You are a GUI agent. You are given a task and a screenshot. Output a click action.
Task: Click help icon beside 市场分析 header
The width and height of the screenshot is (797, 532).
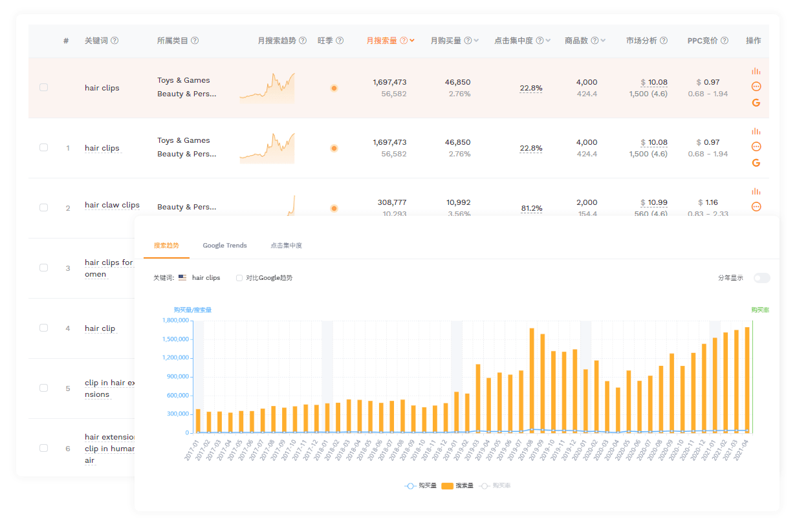click(x=664, y=41)
